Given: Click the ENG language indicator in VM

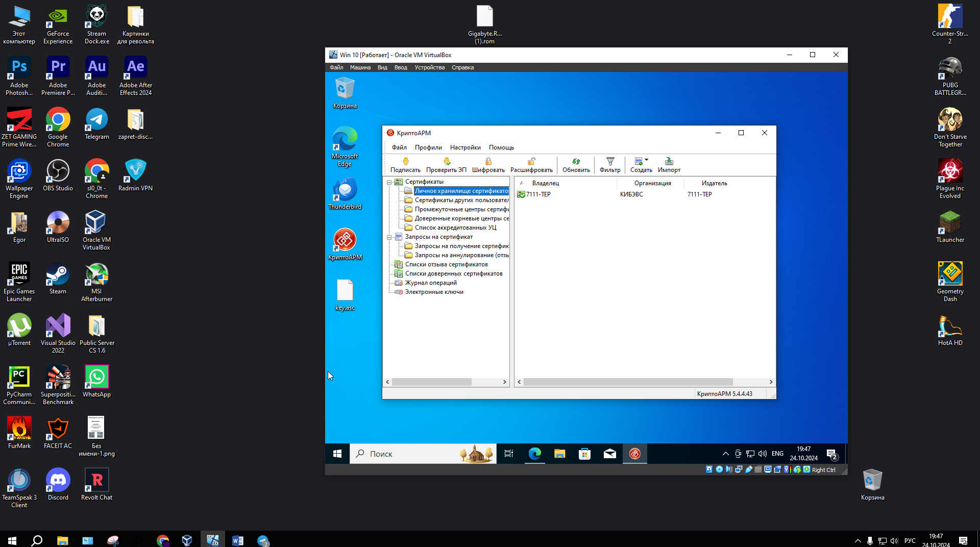Looking at the screenshot, I should click(x=777, y=454).
